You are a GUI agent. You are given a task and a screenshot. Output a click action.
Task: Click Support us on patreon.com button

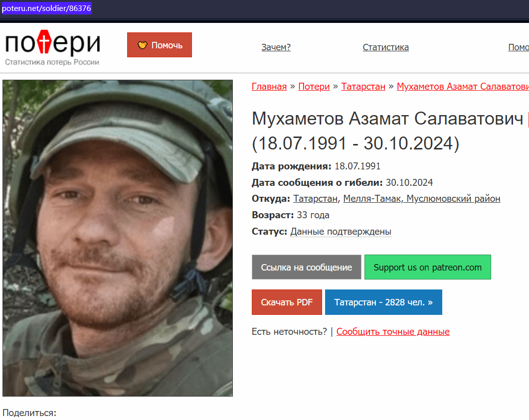tap(427, 267)
